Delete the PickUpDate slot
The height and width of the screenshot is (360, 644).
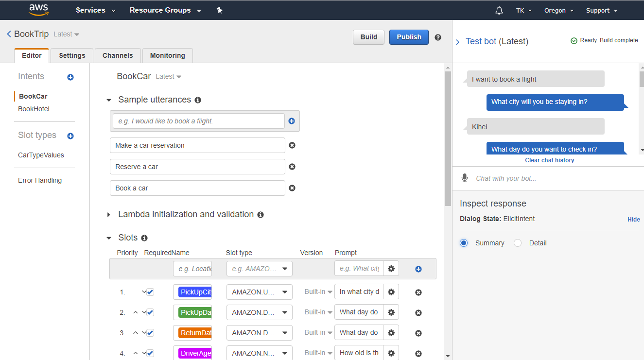(418, 313)
